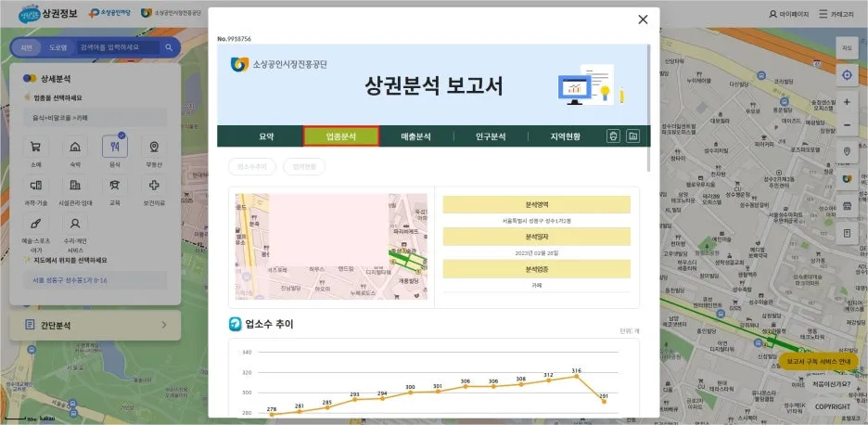Viewport: 868px width, 425px height.
Task: Center map on current location
Action: click(x=847, y=75)
